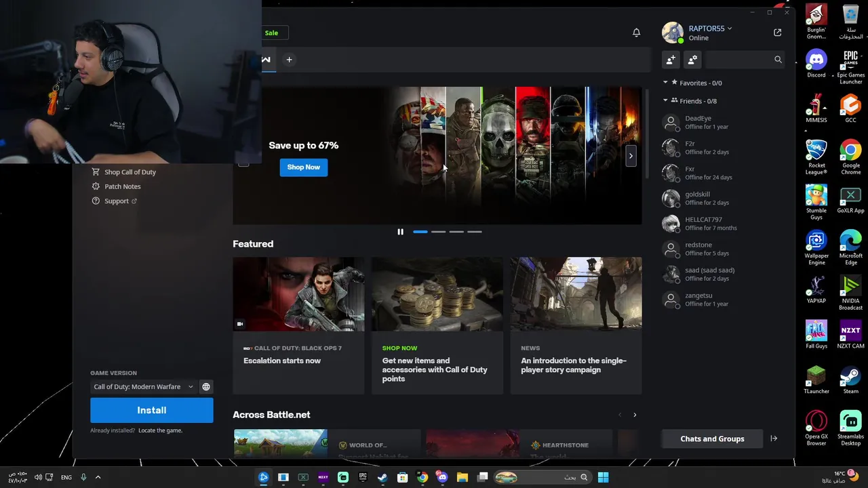This screenshot has height=488, width=868.
Task: Open single-player story campaign news card
Action: point(576,325)
